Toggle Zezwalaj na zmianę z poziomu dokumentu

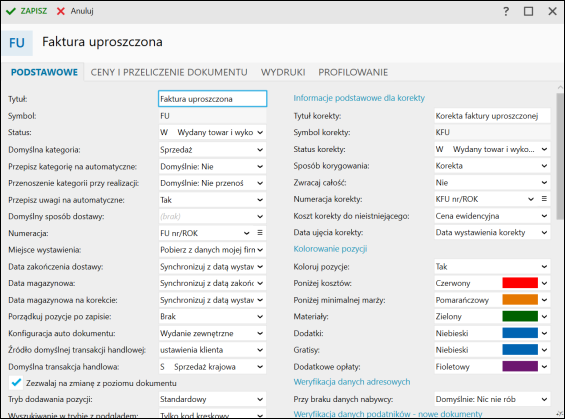coord(16,383)
